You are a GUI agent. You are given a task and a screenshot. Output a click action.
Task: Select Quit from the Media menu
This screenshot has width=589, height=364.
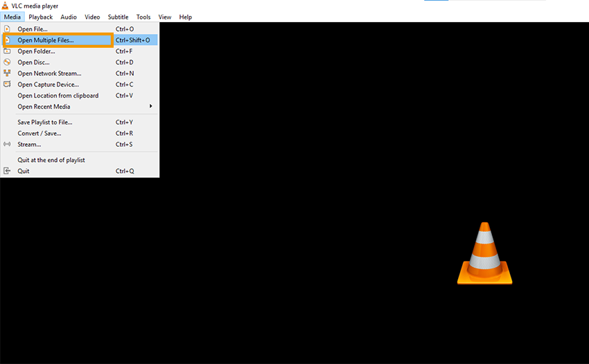coord(80,171)
